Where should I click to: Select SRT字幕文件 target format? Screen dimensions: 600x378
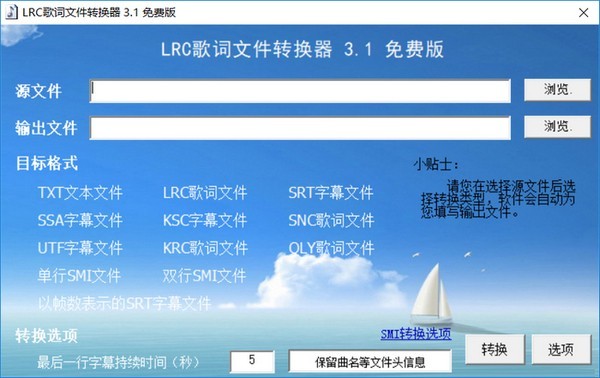[331, 192]
